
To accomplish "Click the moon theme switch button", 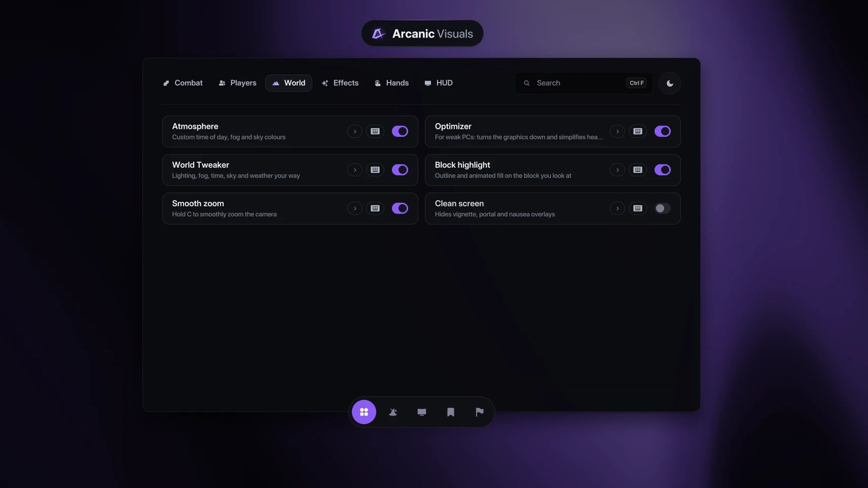I will coord(670,83).
